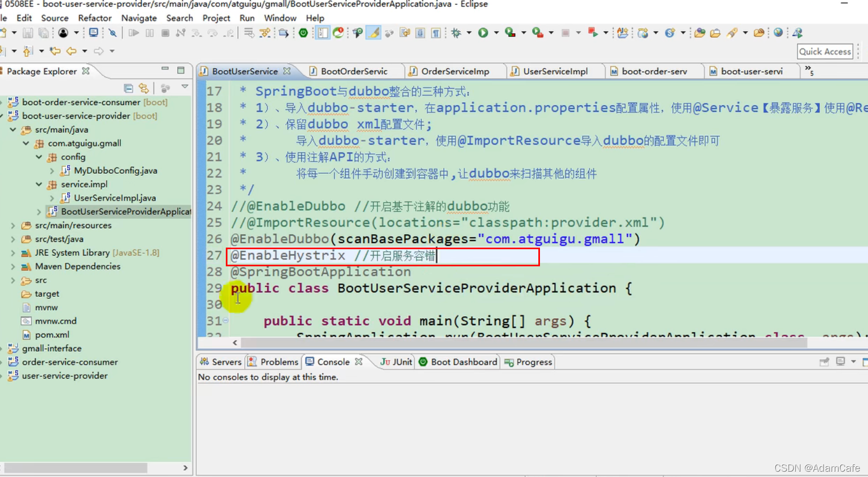This screenshot has width=868, height=477.
Task: Click the Coverage run icon
Action: [x=511, y=33]
